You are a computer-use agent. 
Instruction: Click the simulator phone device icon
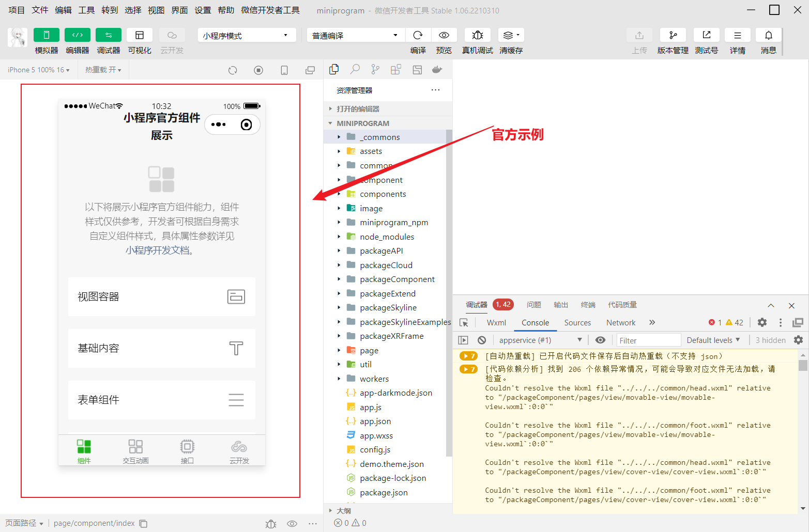click(x=284, y=70)
